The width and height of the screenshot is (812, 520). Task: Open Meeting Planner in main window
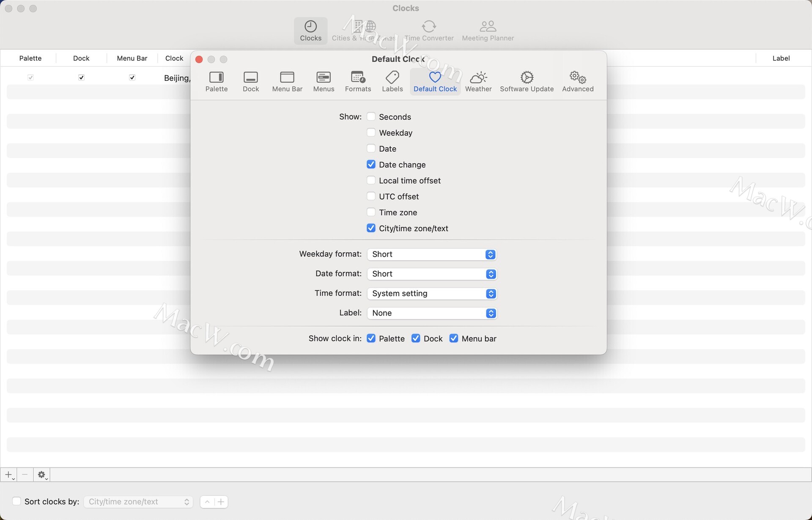coord(488,31)
